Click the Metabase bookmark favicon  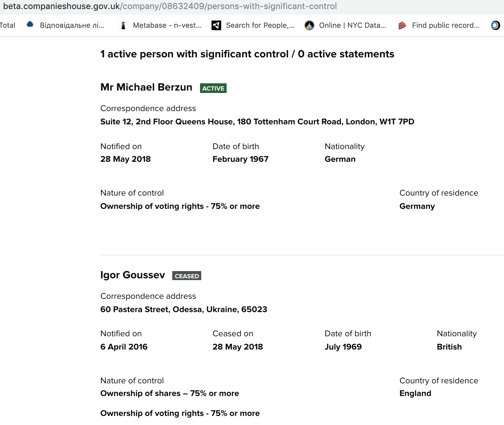click(123, 25)
